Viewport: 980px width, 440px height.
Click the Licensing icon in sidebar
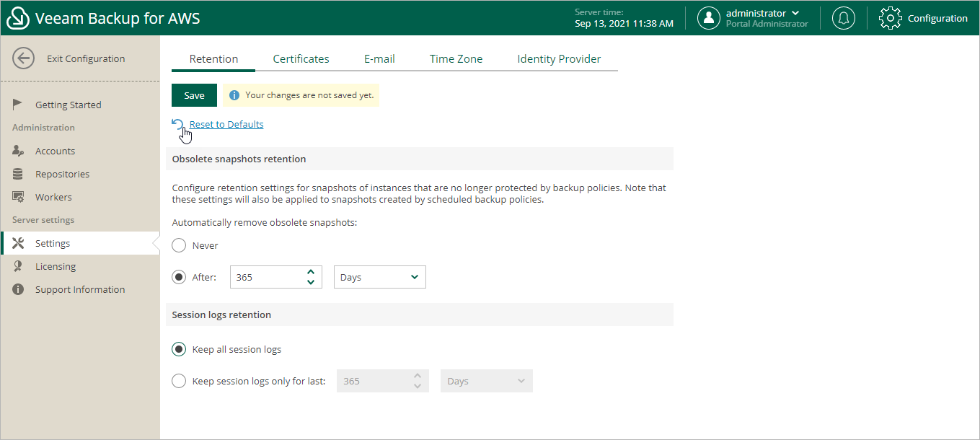(18, 266)
